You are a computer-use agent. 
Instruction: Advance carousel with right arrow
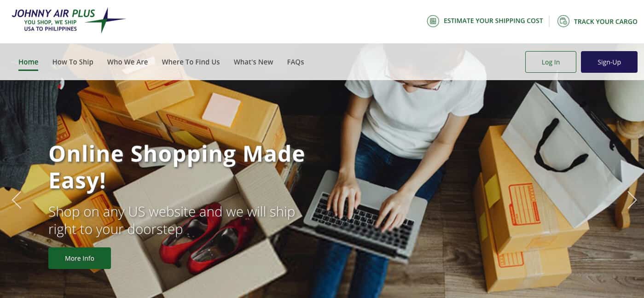[x=632, y=200]
